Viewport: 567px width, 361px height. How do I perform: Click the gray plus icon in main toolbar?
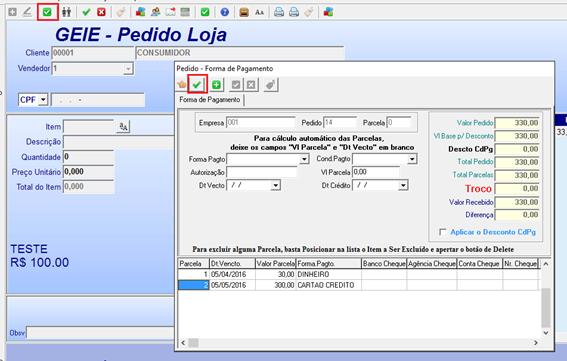point(12,12)
